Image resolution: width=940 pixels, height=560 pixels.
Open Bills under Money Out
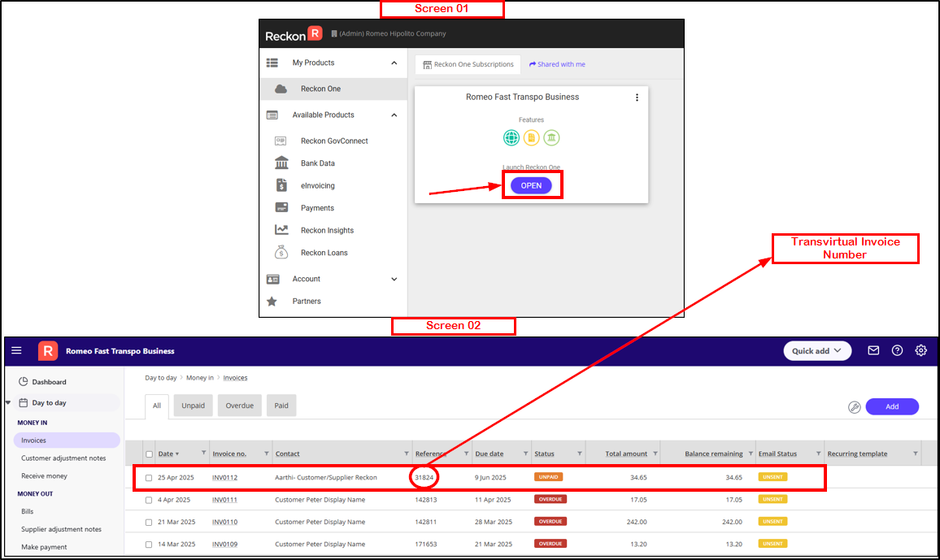(28, 511)
